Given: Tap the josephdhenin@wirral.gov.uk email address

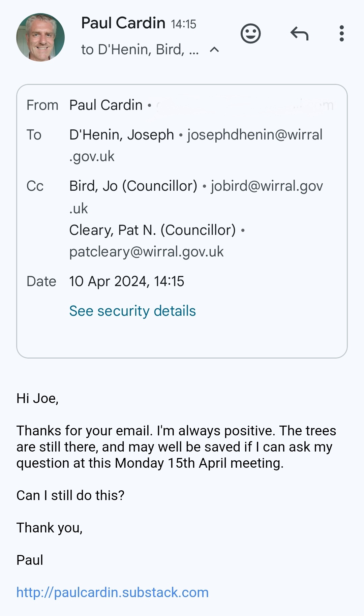Looking at the screenshot, I should click(x=255, y=135).
